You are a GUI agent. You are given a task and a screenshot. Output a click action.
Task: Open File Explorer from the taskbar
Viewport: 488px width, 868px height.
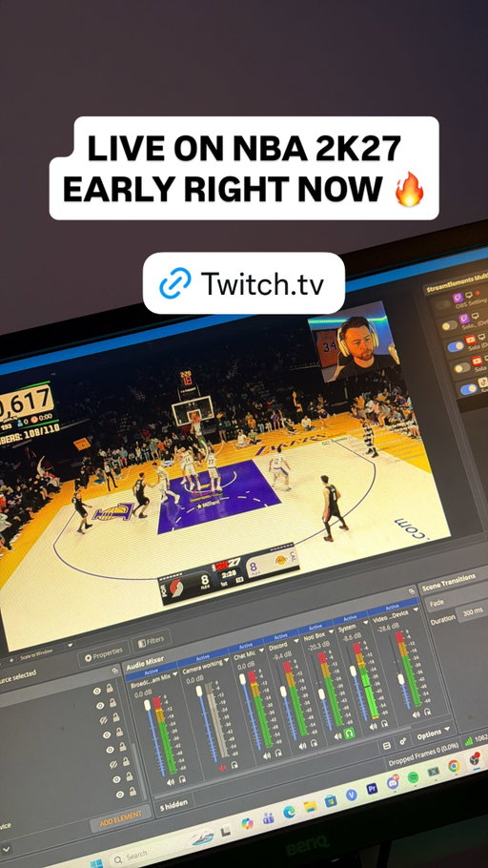310,806
